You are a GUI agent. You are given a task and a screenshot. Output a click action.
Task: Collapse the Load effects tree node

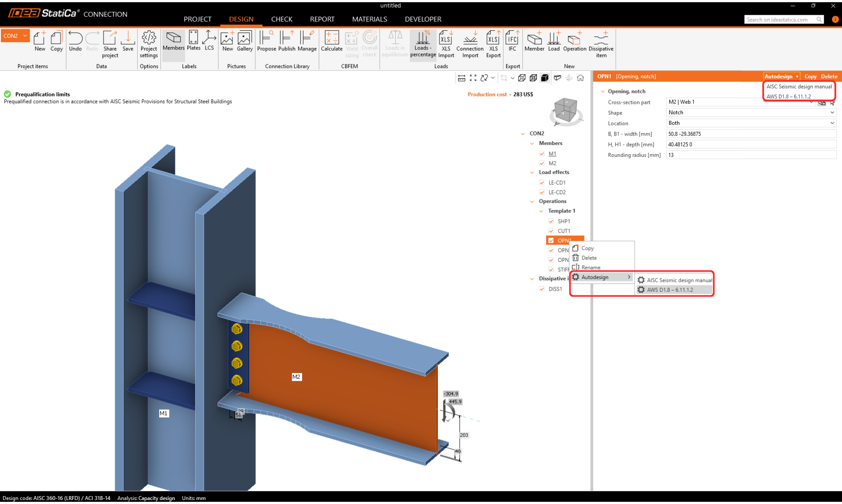point(532,172)
